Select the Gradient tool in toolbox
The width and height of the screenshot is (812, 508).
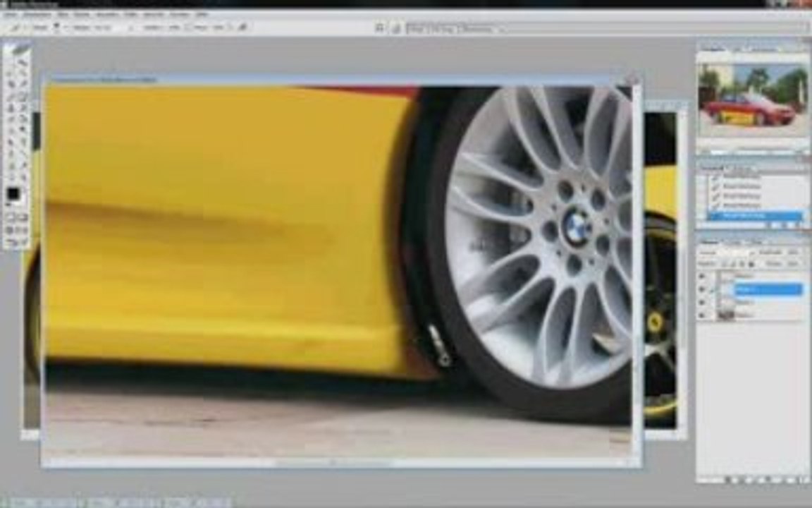[x=23, y=119]
